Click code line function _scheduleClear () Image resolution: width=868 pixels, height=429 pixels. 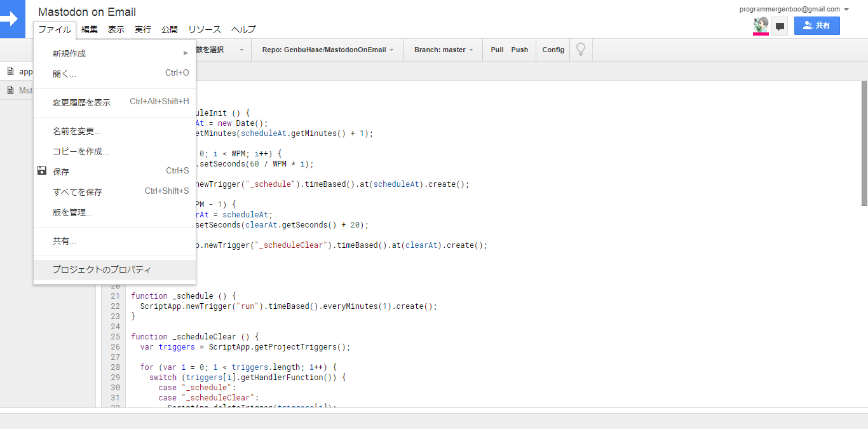coord(195,337)
